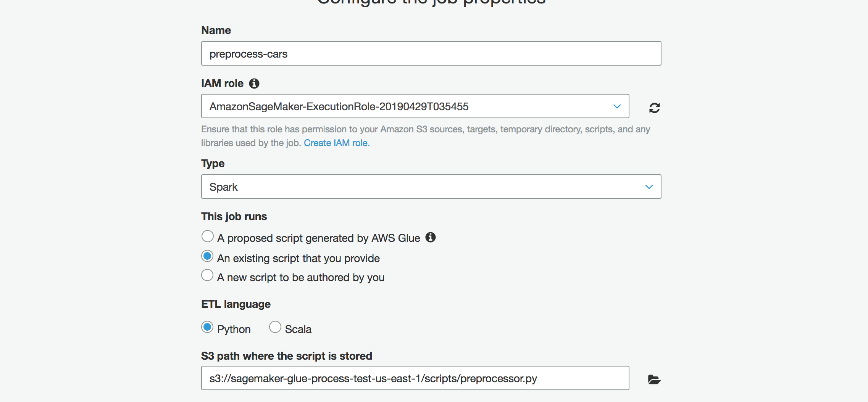Open the S3 folder browser icon
This screenshot has height=402, width=868.
pos(654,379)
